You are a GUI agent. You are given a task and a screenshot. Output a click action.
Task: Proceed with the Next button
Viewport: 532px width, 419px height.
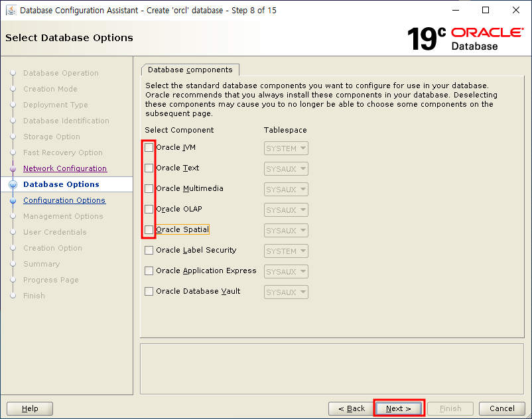tap(399, 408)
